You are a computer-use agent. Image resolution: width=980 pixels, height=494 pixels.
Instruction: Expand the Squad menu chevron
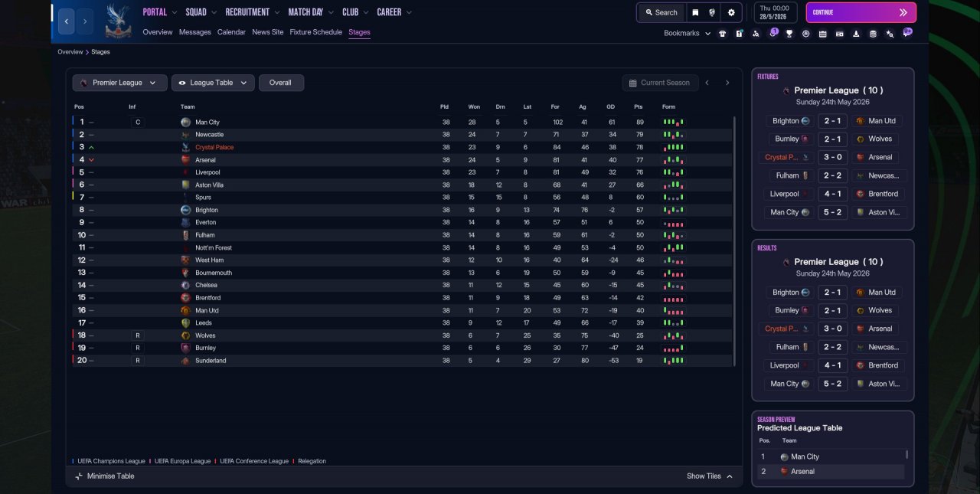214,12
